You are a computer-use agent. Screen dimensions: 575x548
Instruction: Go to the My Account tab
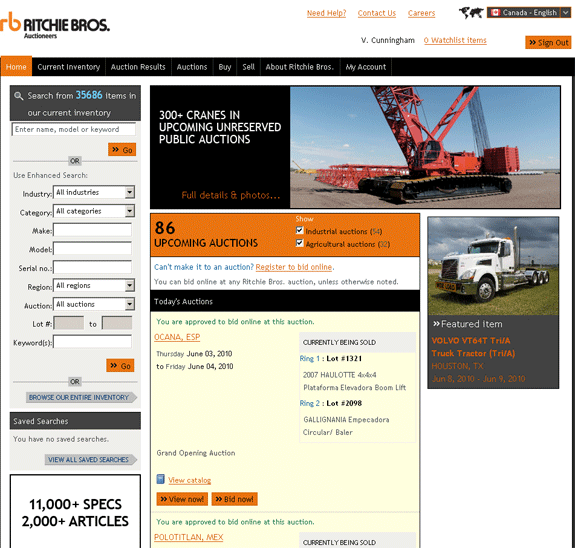click(366, 67)
